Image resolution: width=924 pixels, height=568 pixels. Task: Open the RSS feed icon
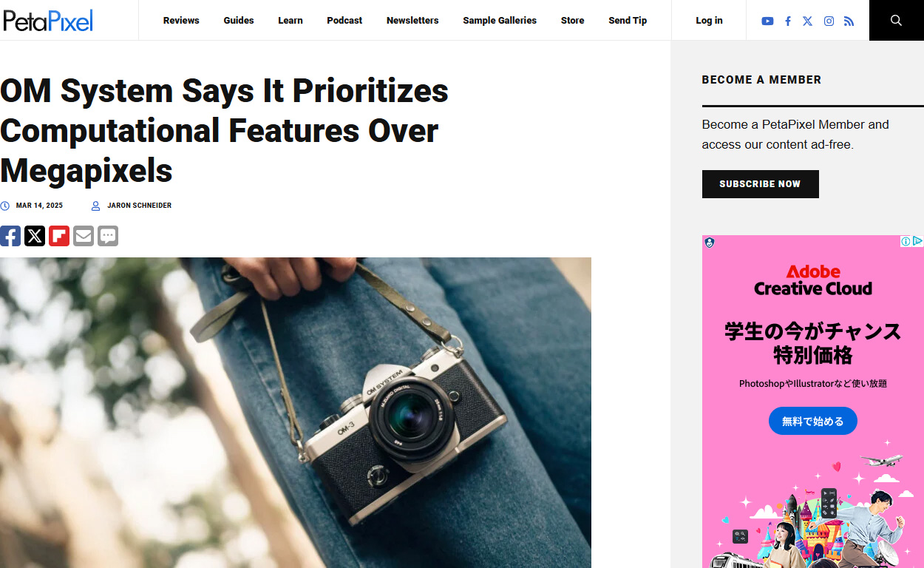pos(849,21)
